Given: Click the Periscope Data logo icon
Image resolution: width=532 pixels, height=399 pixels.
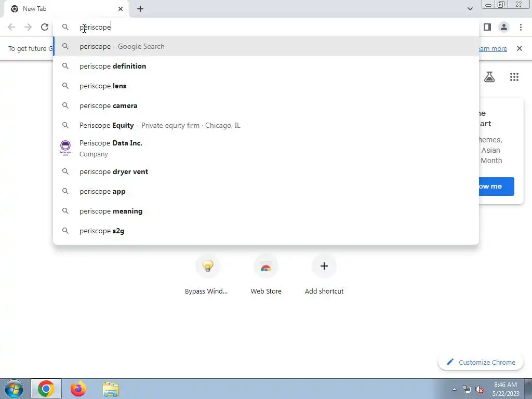Looking at the screenshot, I should click(65, 148).
